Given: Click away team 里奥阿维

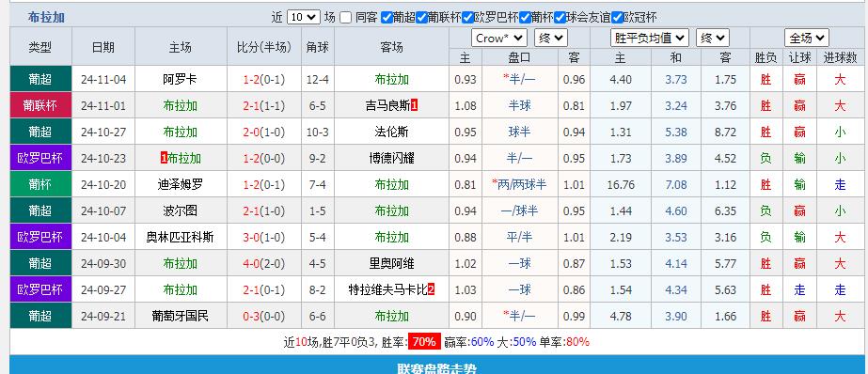Looking at the screenshot, I should (392, 264).
